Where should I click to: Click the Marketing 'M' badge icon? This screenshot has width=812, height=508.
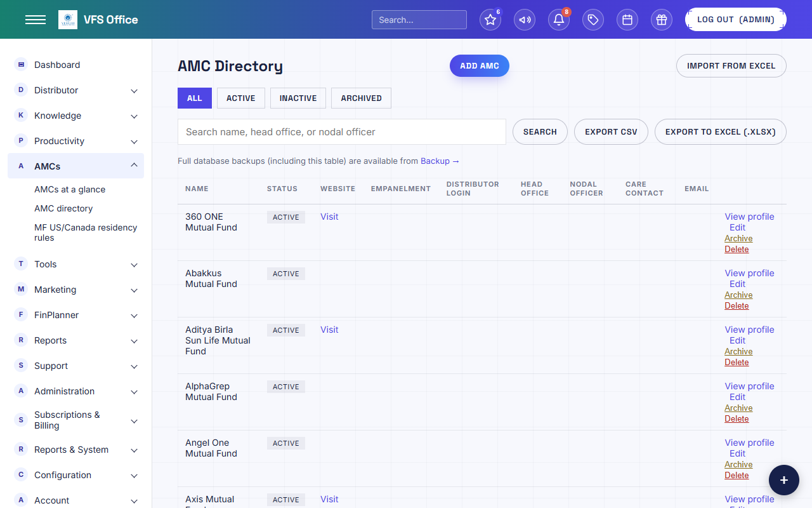(x=21, y=289)
